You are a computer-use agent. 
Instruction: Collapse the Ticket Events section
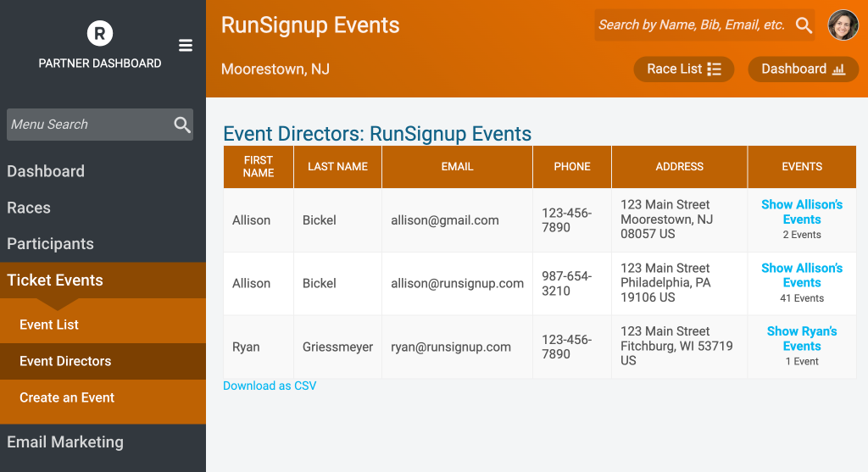[103, 280]
